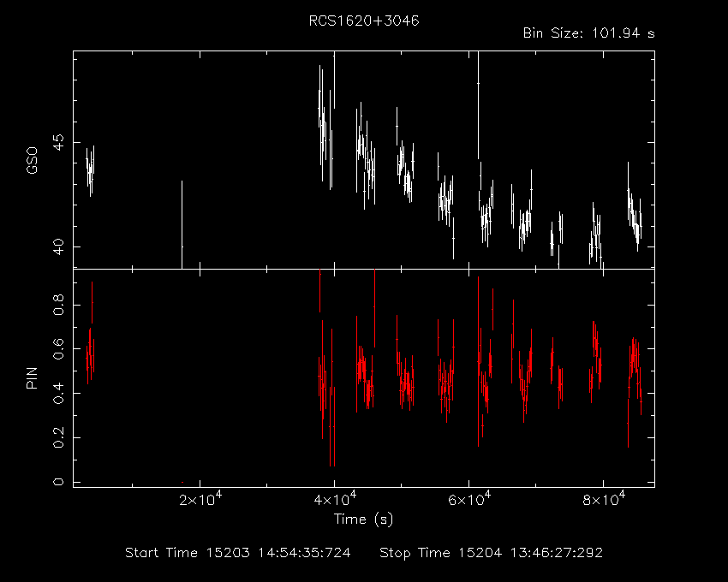Click the x-axis tick label 2×10^4
Image resolution: width=728 pixels, height=582 pixels.
200,499
